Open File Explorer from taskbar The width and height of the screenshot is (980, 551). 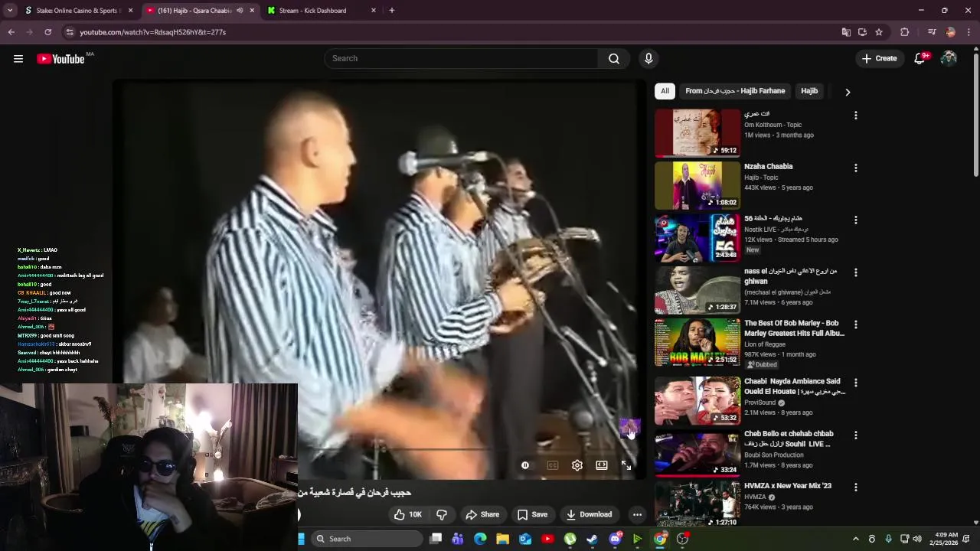502,539
